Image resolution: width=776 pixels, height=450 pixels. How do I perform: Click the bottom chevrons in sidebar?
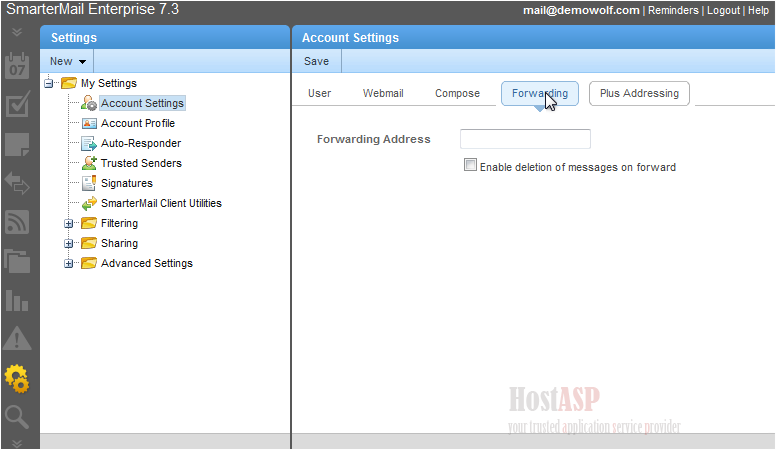17,443
